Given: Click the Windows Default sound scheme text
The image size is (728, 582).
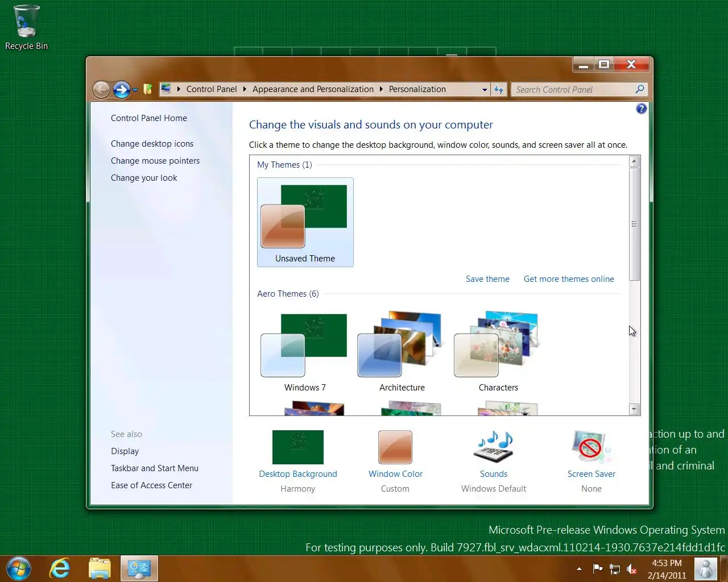Looking at the screenshot, I should [x=494, y=489].
